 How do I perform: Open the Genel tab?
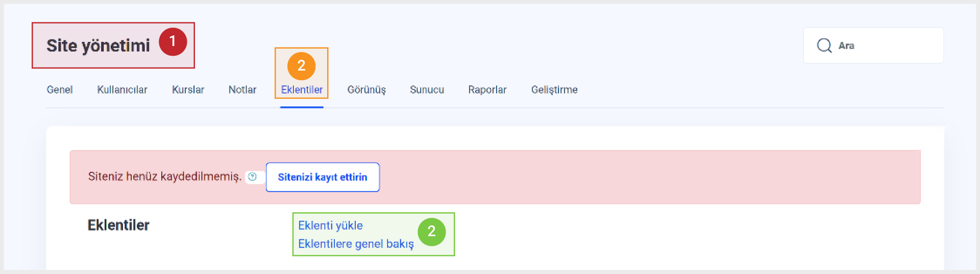coord(60,89)
